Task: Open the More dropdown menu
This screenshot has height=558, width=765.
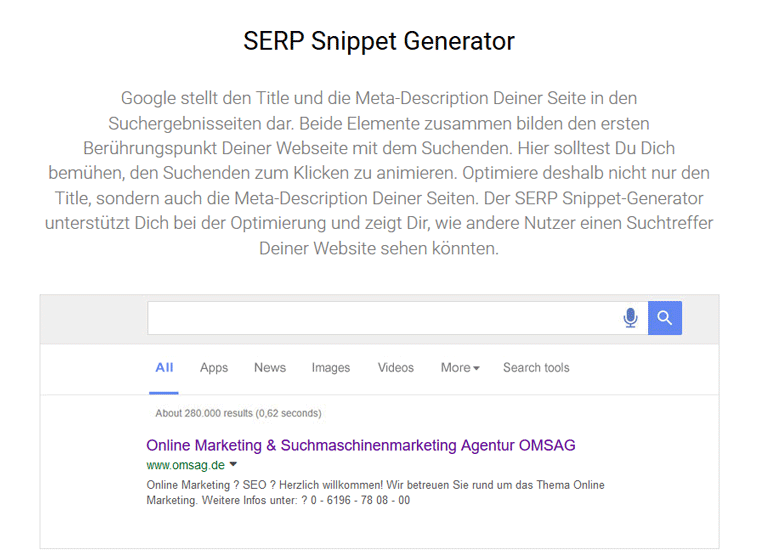Action: 460,368
